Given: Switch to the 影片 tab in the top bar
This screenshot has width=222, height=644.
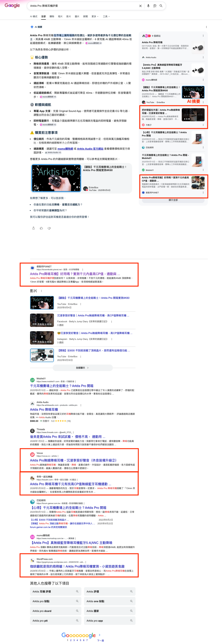Looking at the screenshot, I should coord(69,17).
